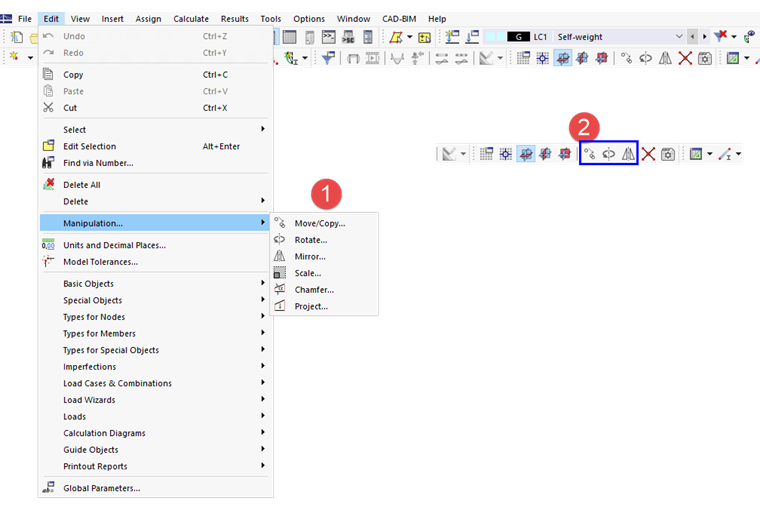Toggle grid display button in top toolbar
The height and width of the screenshot is (514, 760).
[x=523, y=59]
